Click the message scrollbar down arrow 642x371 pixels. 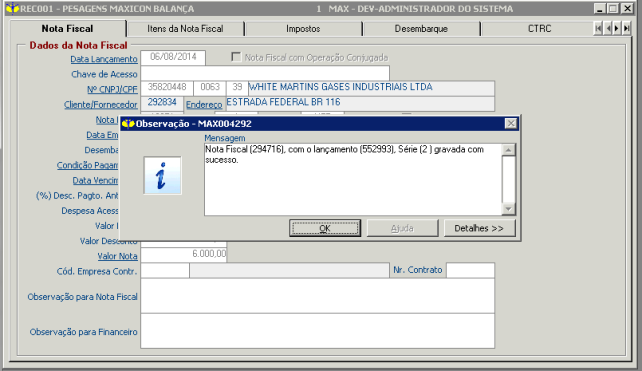point(508,209)
